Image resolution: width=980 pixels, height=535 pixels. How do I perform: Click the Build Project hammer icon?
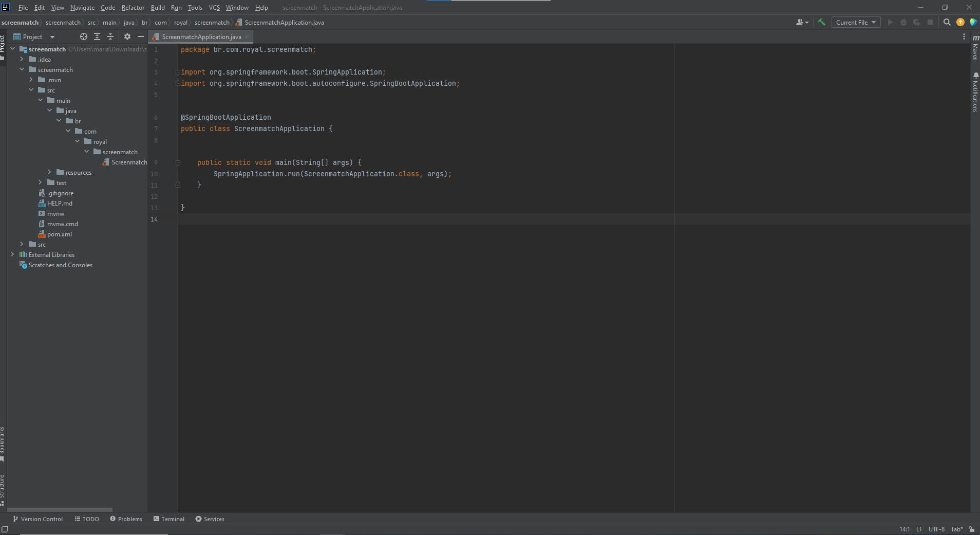[821, 22]
